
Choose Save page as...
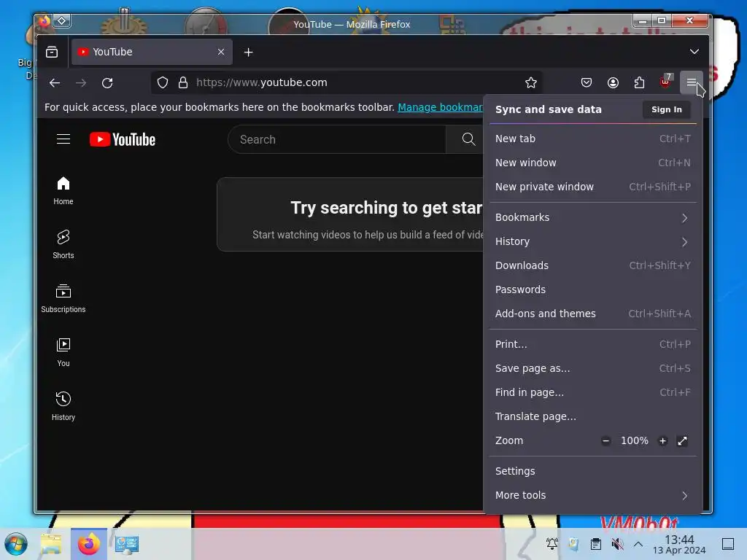[x=593, y=368]
